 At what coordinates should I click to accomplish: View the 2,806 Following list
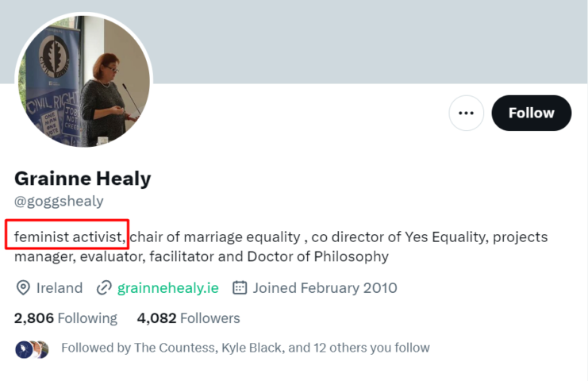66,318
